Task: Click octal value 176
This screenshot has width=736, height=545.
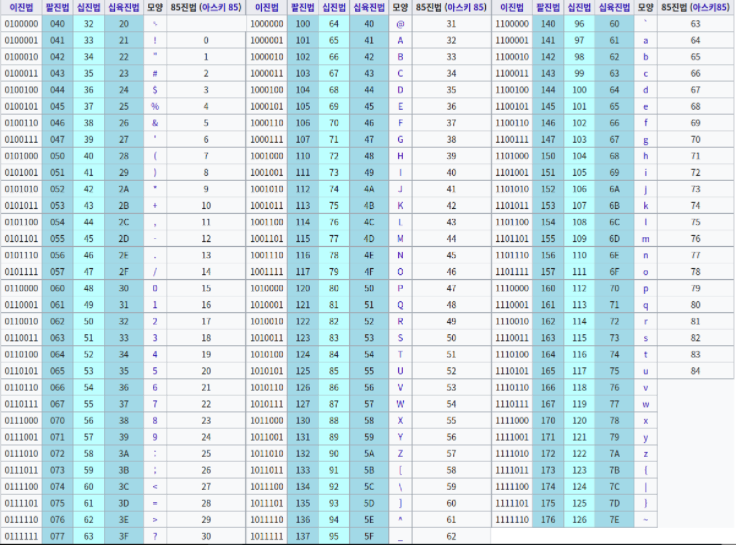Action: point(548,520)
